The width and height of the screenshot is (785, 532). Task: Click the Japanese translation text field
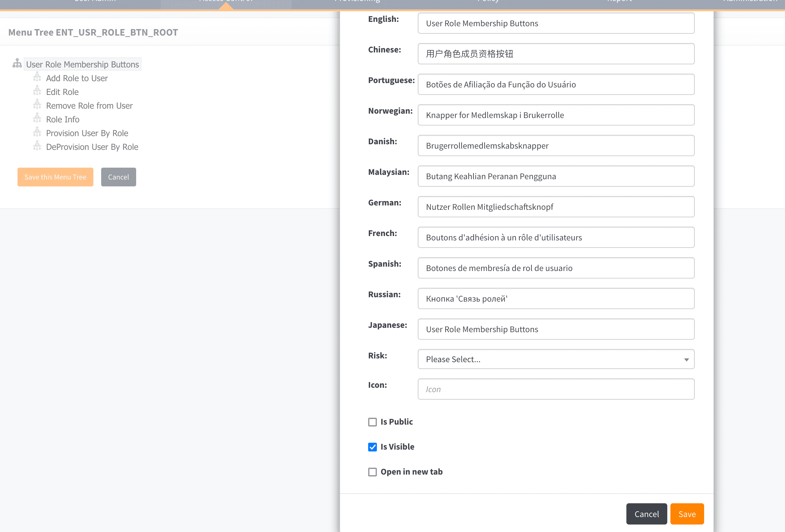tap(555, 329)
